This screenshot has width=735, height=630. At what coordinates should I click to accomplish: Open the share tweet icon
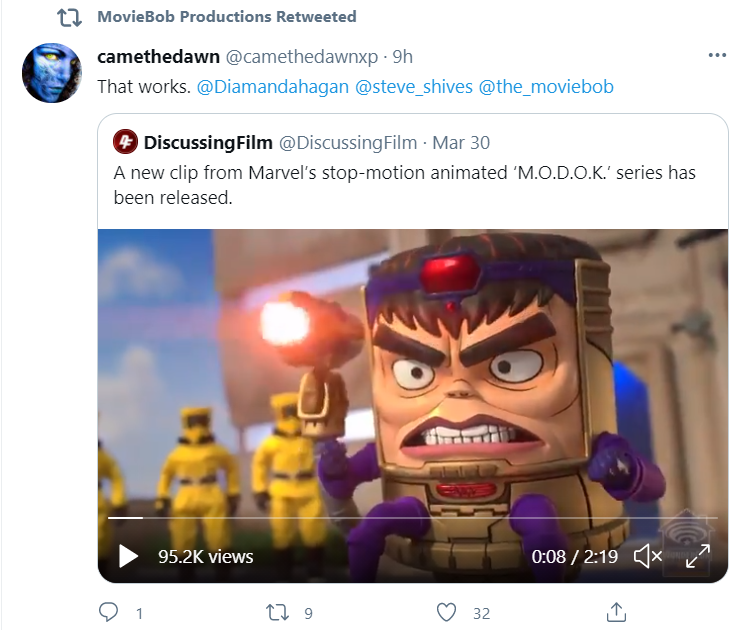tap(616, 612)
